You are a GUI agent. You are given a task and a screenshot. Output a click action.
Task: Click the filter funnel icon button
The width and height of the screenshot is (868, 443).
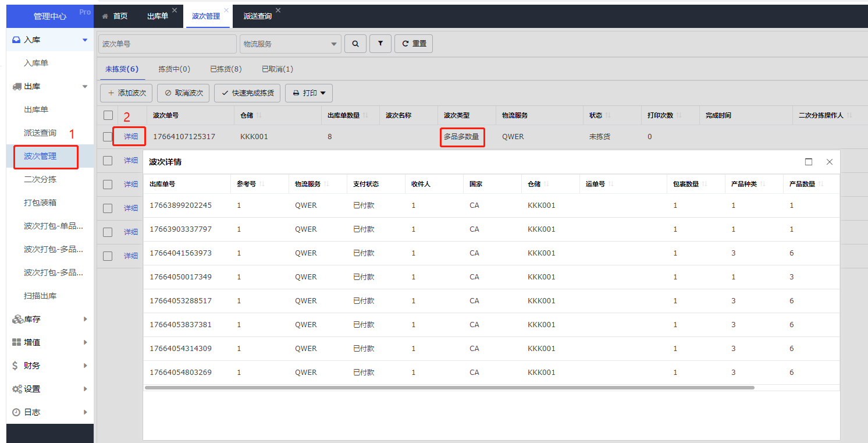pyautogui.click(x=380, y=44)
